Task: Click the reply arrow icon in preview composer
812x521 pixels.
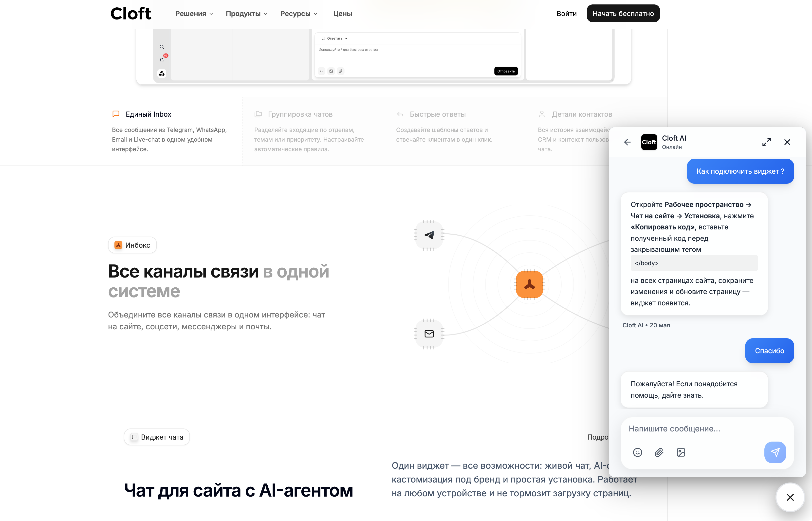Action: coord(322,71)
